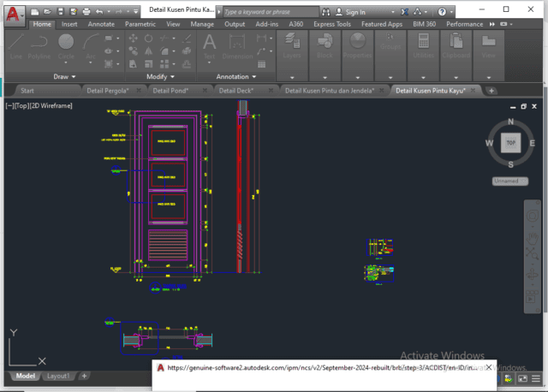The image size is (548, 392).
Task: Switch to the Detail Pergola drawing tab
Action: coord(107,90)
